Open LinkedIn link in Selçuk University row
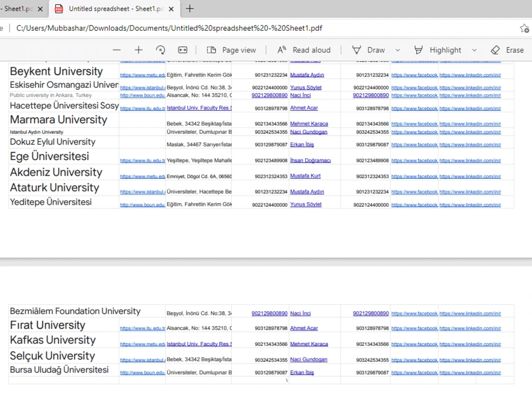The image size is (532, 399). click(x=470, y=360)
